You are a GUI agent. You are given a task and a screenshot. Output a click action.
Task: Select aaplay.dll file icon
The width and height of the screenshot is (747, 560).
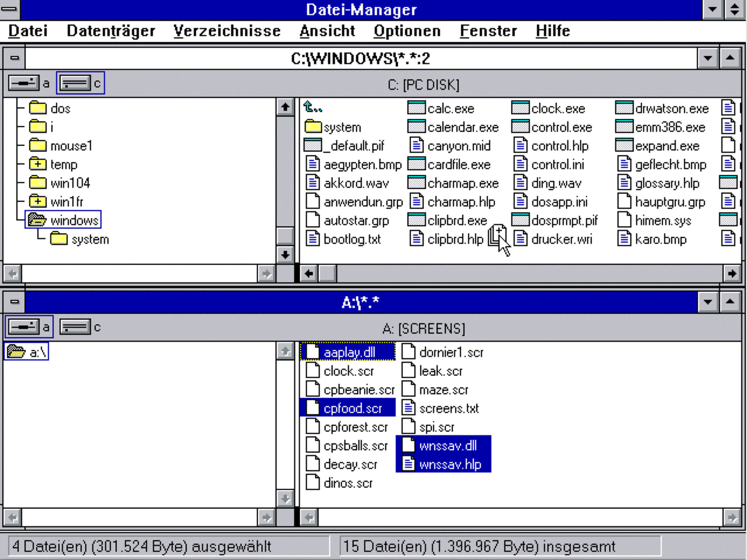tap(313, 352)
